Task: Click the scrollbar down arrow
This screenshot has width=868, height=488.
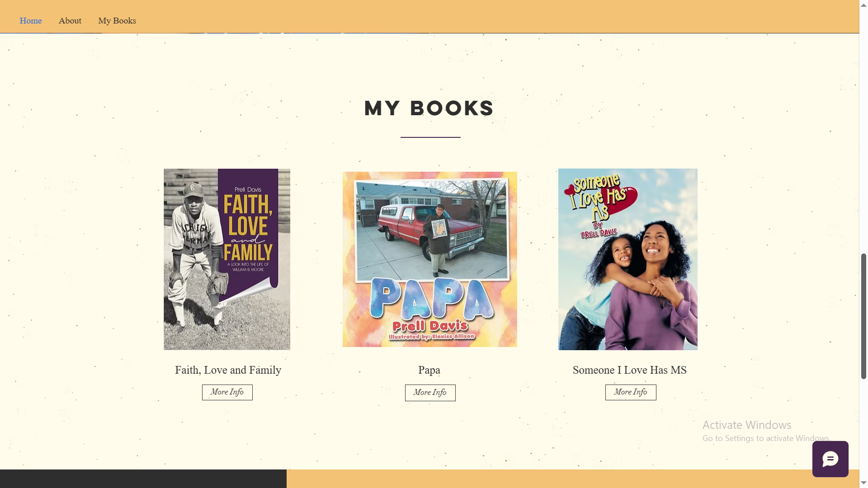Action: click(863, 483)
